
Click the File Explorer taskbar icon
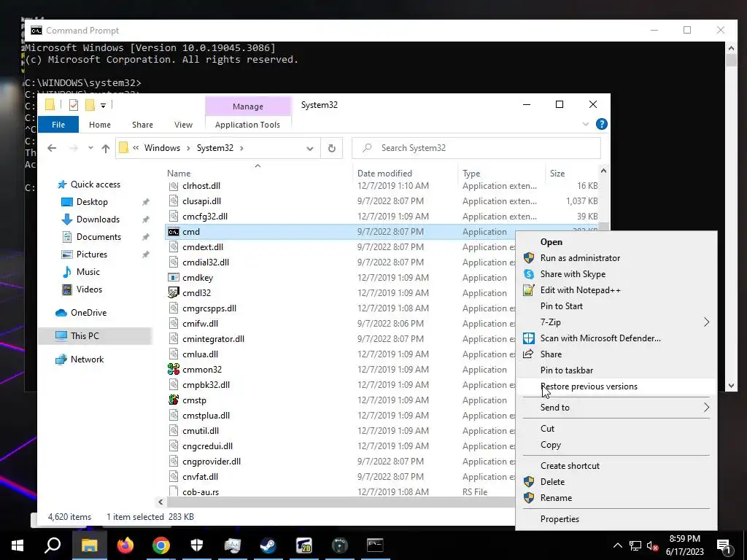(90, 545)
